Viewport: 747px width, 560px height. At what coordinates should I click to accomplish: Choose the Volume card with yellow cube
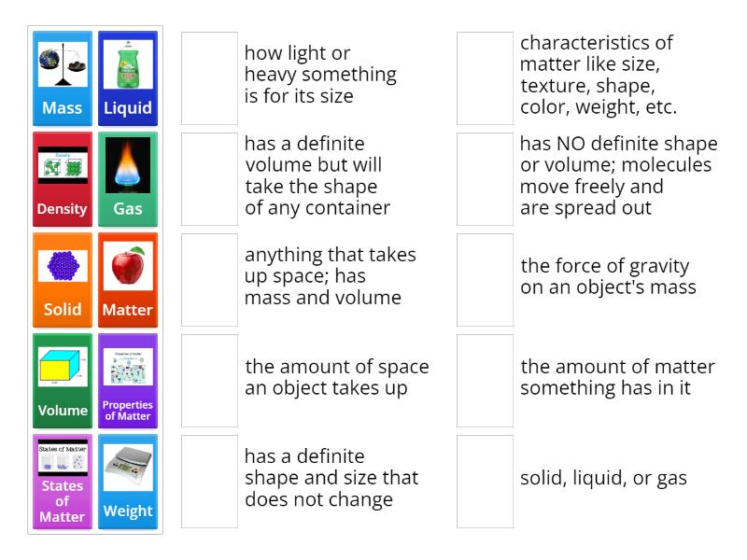[x=62, y=379]
